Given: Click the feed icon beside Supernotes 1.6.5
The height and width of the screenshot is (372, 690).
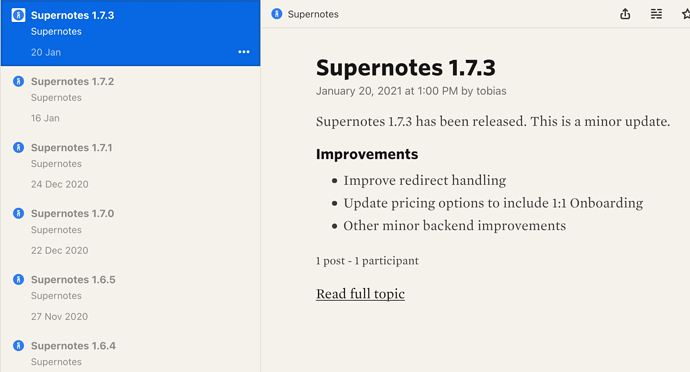Looking at the screenshot, I should [x=18, y=280].
